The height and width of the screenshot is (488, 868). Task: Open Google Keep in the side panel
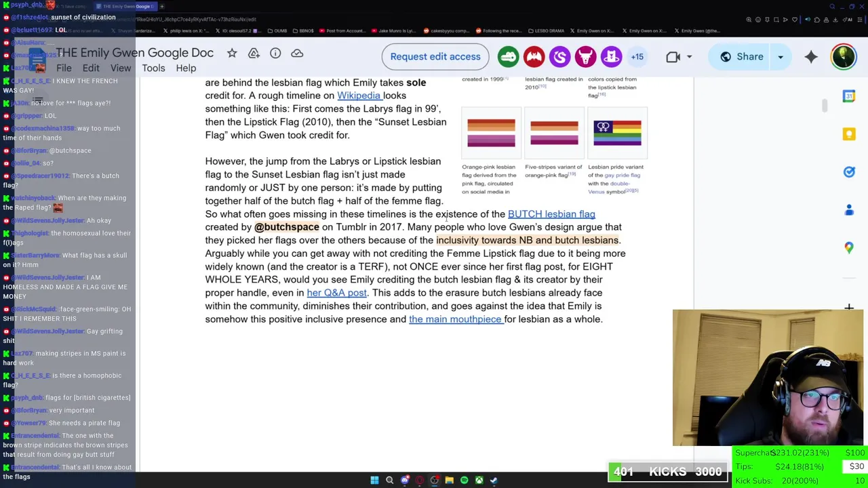tap(849, 134)
